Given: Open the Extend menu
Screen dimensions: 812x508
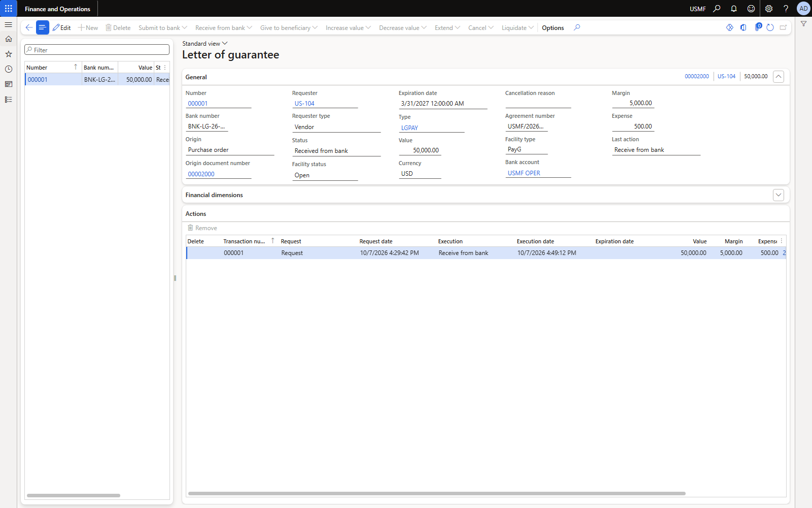Looking at the screenshot, I should [x=447, y=27].
